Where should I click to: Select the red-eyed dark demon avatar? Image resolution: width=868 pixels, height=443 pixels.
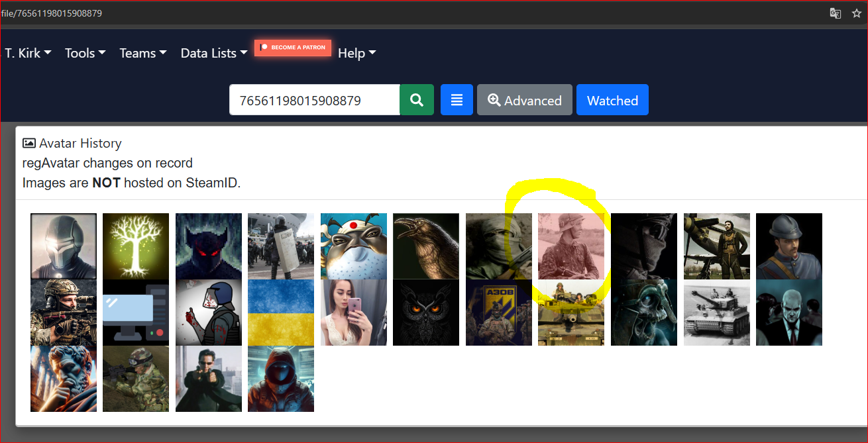tap(209, 246)
